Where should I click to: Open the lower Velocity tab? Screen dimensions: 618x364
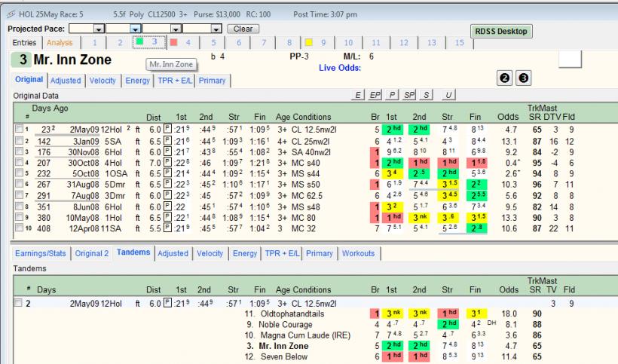[x=210, y=253]
